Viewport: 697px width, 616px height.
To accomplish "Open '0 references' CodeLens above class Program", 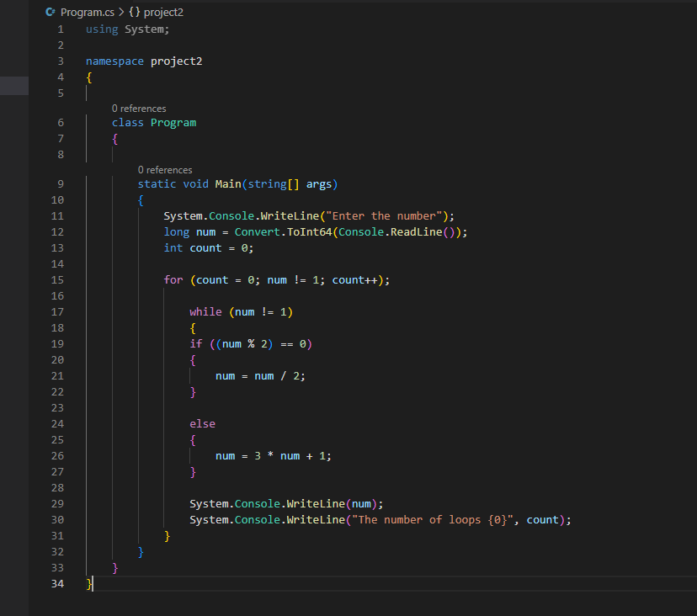I will click(139, 109).
